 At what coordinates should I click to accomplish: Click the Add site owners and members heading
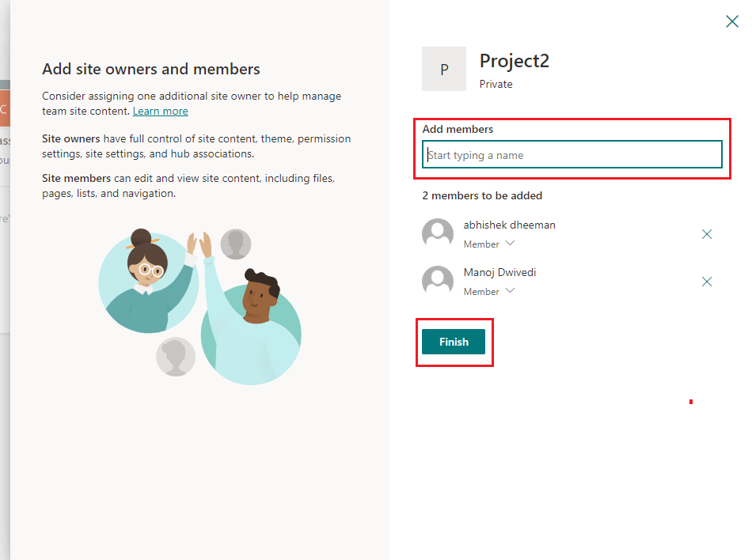click(x=151, y=69)
